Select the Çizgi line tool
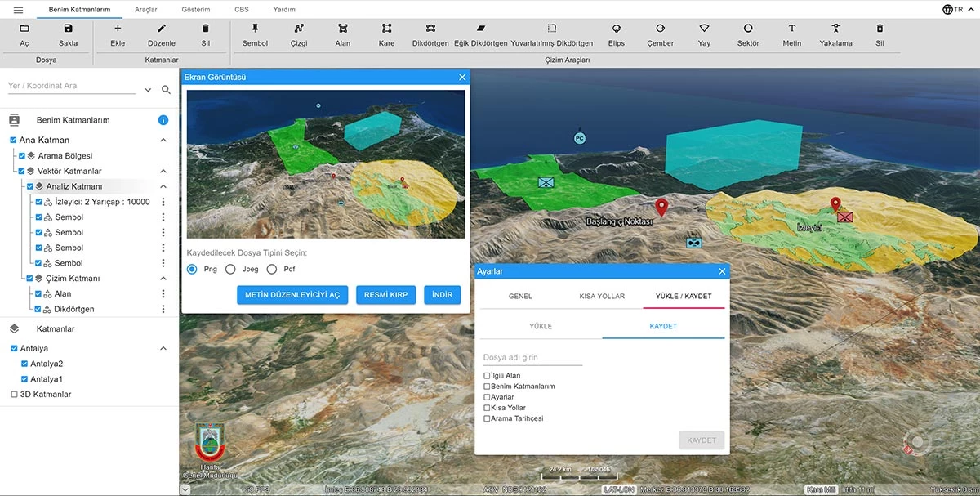Viewport: 980px width, 496px height. click(299, 34)
